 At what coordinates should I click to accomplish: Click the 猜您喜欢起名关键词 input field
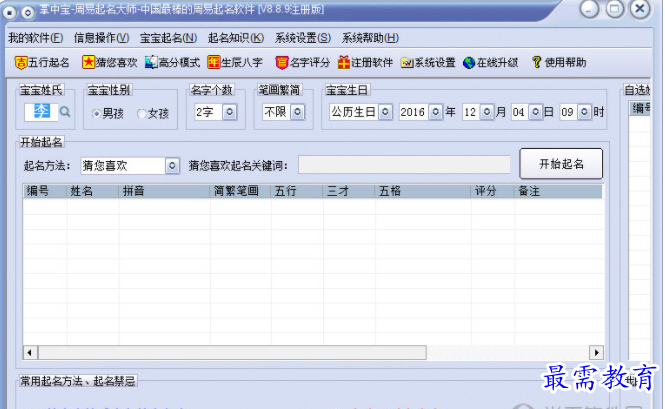click(404, 165)
